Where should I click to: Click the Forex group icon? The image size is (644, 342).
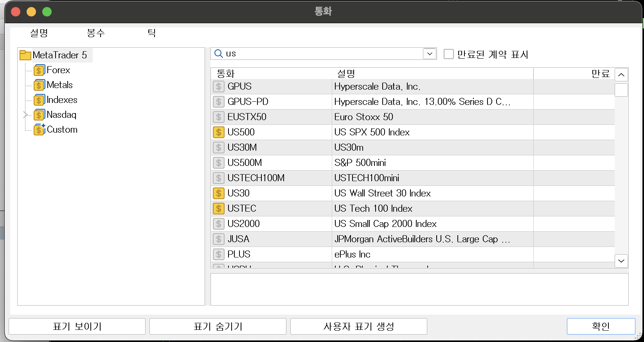coord(39,70)
